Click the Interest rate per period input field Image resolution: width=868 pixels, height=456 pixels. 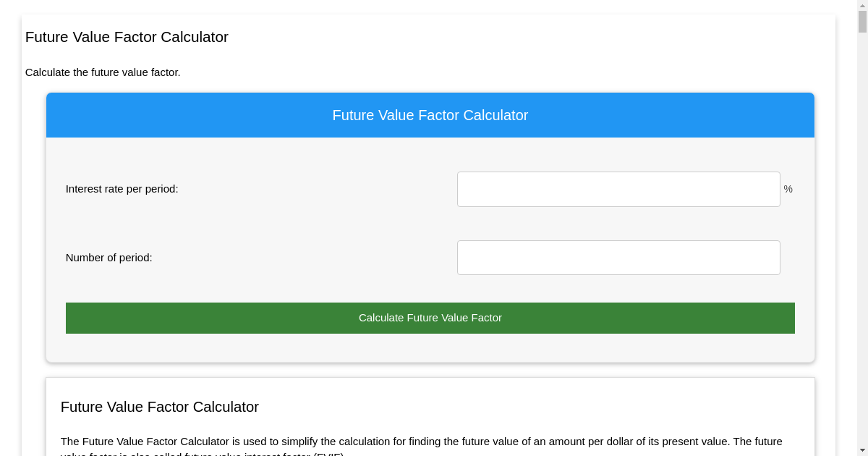point(618,189)
